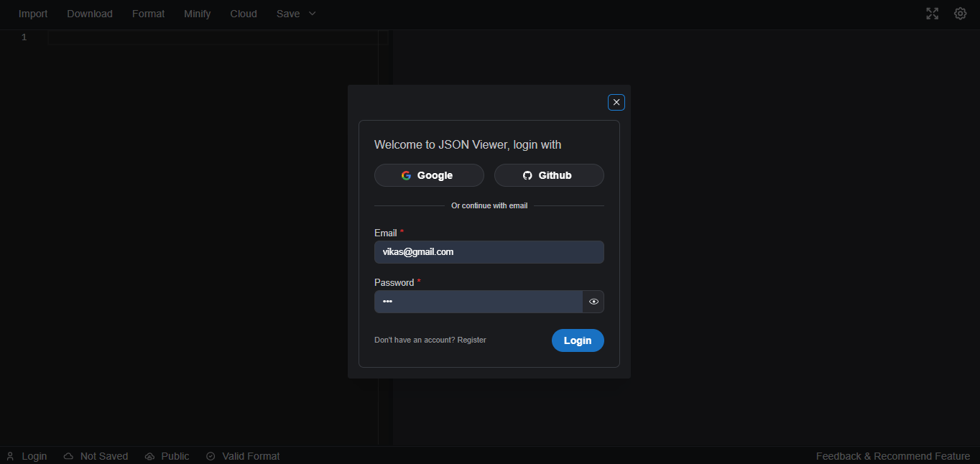This screenshot has width=980, height=464.
Task: Click the Welcome to JSON Viewer heading
Action: (x=468, y=144)
